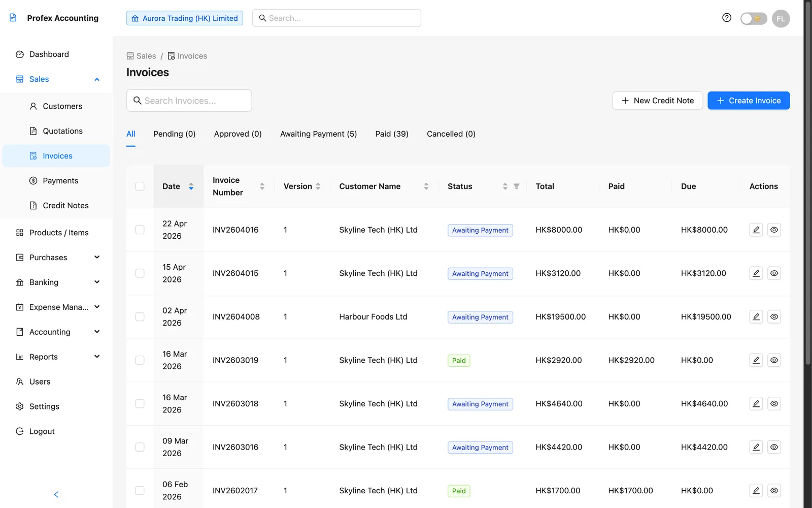This screenshot has height=508, width=812.
Task: Sort by Version column arrows
Action: 318,186
